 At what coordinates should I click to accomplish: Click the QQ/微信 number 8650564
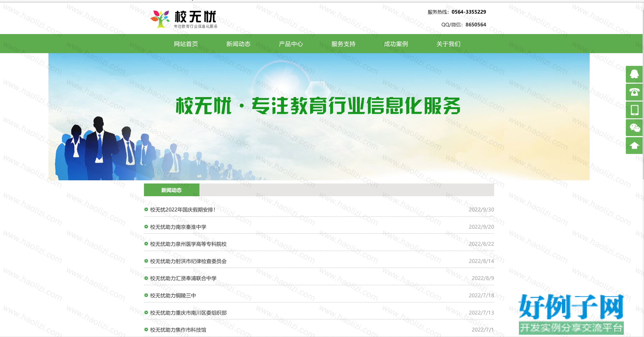(x=475, y=25)
